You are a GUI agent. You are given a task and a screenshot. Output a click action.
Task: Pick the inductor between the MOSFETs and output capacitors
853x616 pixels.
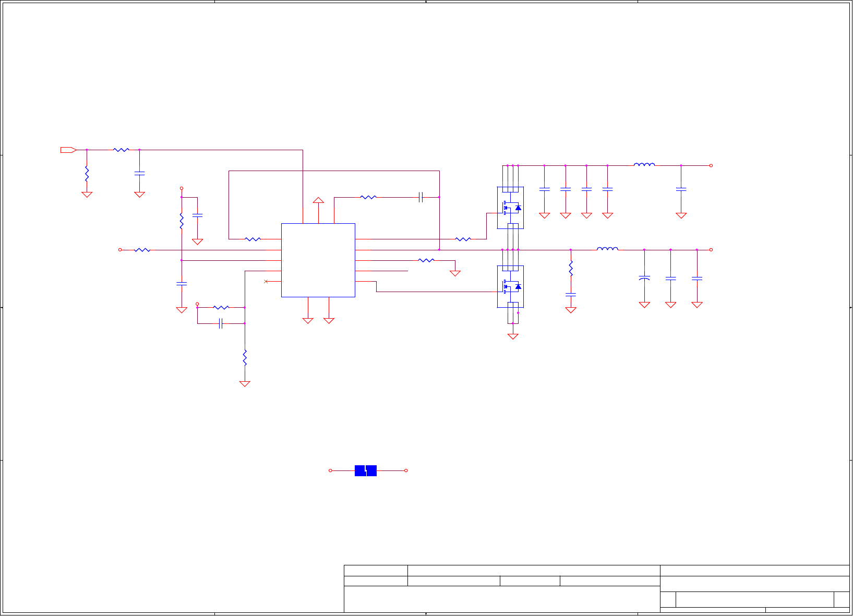[x=607, y=249]
